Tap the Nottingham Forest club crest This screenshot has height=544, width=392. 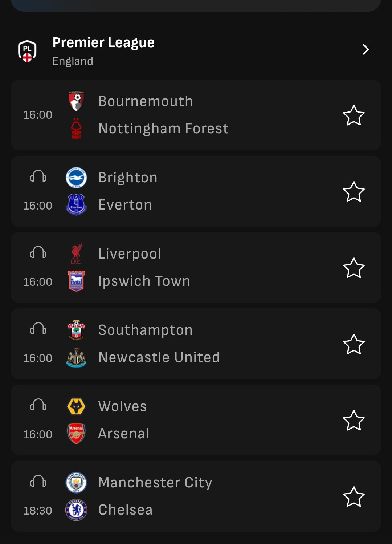tap(76, 129)
